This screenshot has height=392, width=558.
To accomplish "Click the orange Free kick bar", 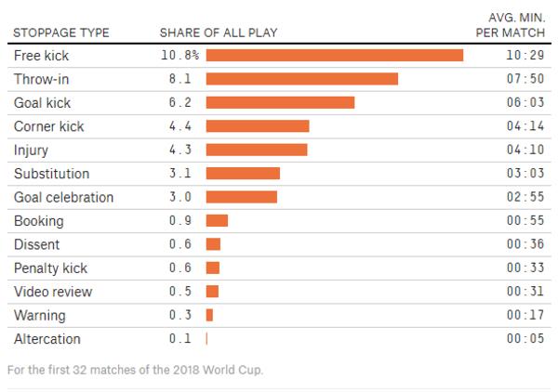I will (x=335, y=55).
